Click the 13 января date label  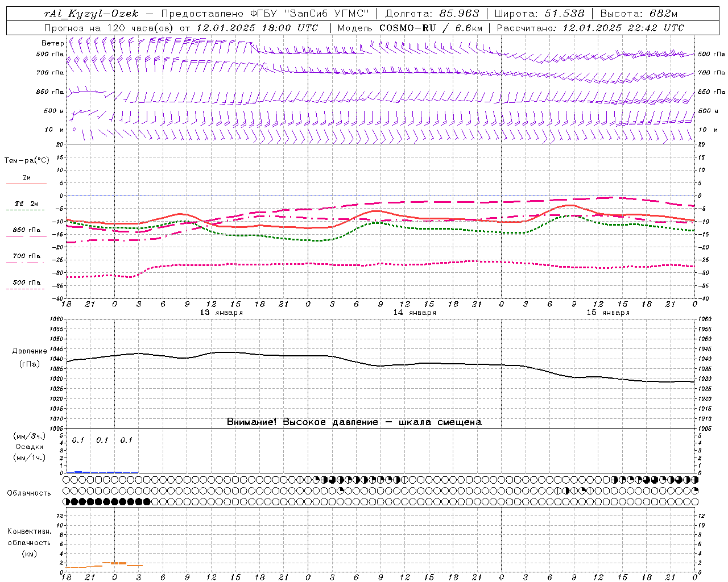click(x=221, y=313)
